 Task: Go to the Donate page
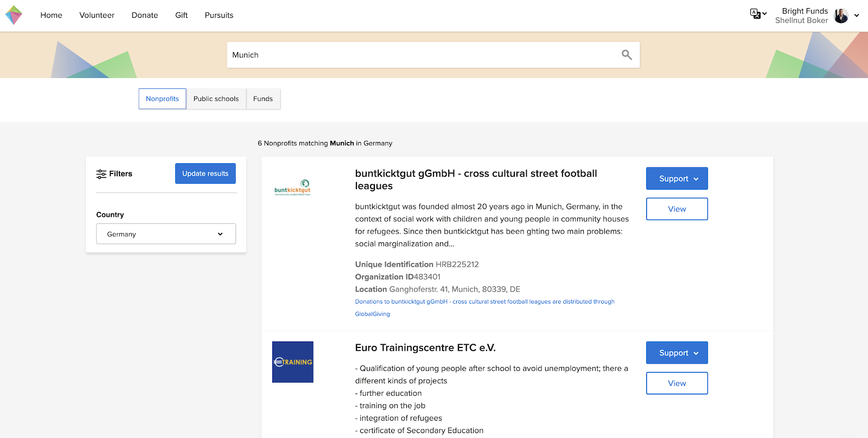tap(145, 15)
